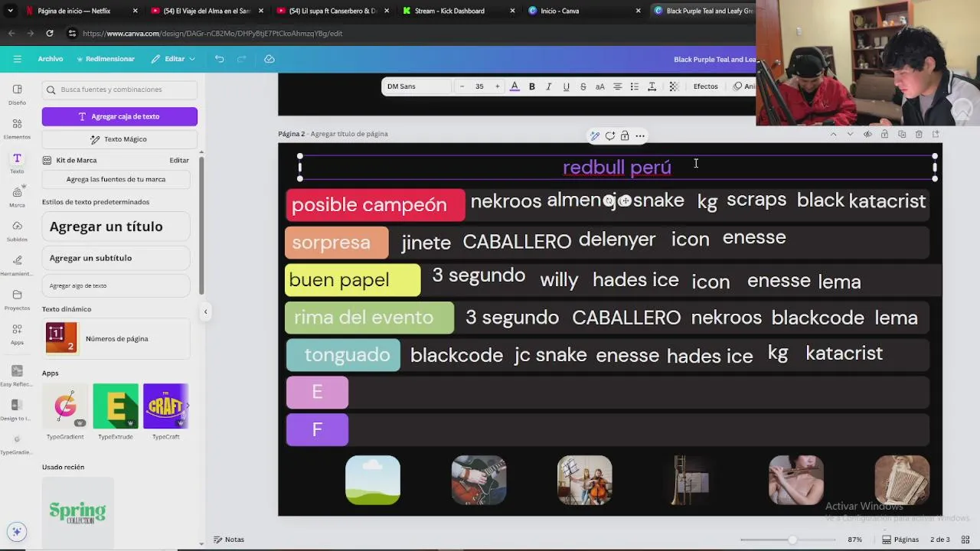Expand the Editar mode dropdown
The height and width of the screenshot is (551, 980).
[x=173, y=59]
